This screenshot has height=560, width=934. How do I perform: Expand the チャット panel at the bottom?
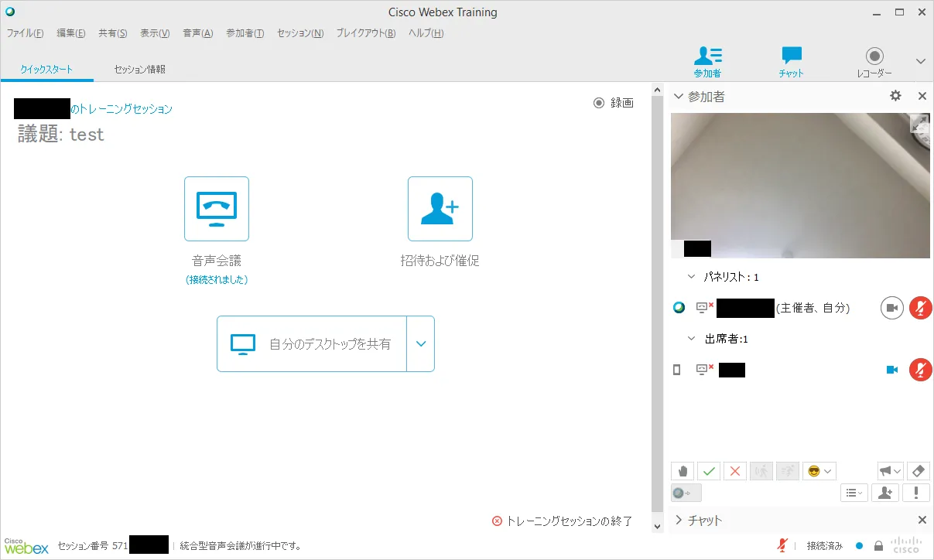(x=679, y=521)
